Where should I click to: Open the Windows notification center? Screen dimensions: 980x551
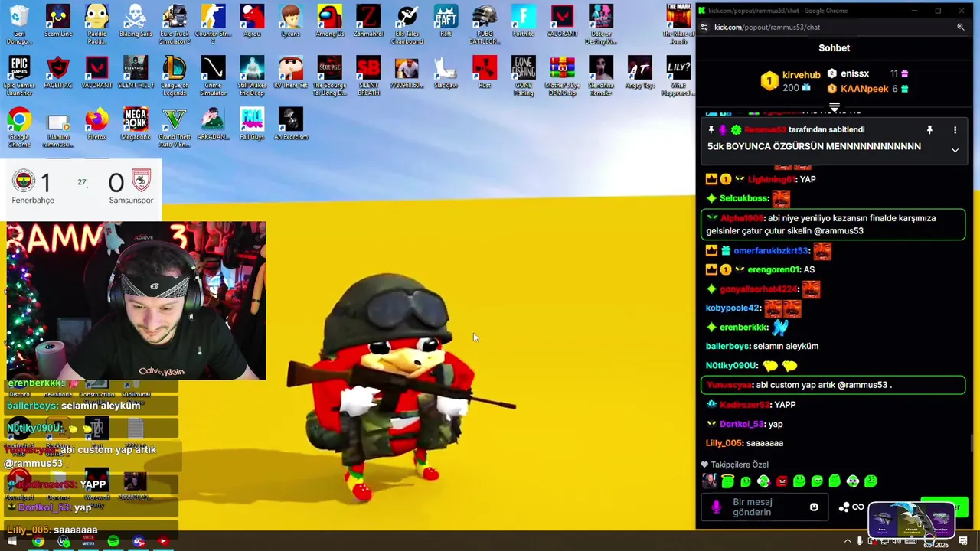click(964, 541)
